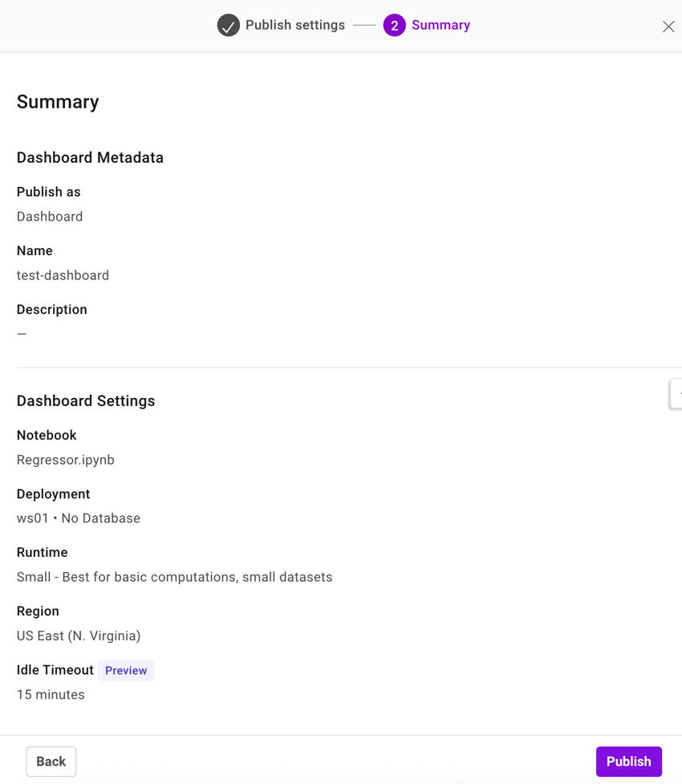This screenshot has width=682, height=784.
Task: Click the Small runtime description text
Action: point(174,576)
